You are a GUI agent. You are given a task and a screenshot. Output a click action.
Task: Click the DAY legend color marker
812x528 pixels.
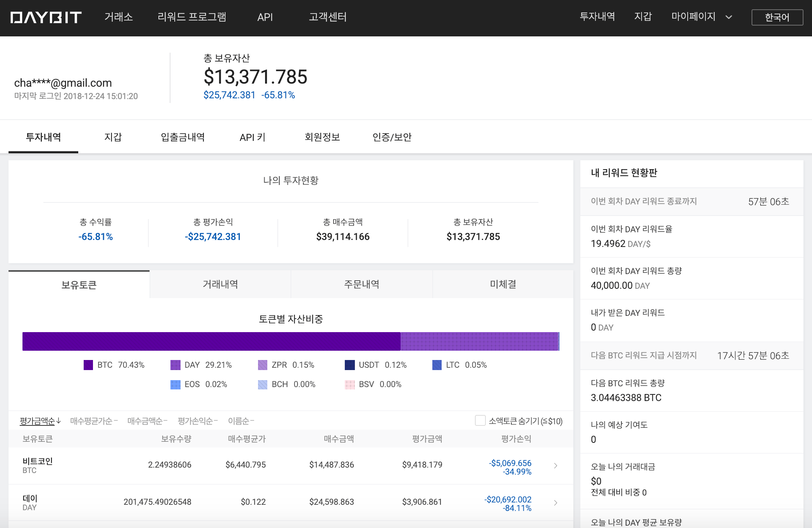175,365
